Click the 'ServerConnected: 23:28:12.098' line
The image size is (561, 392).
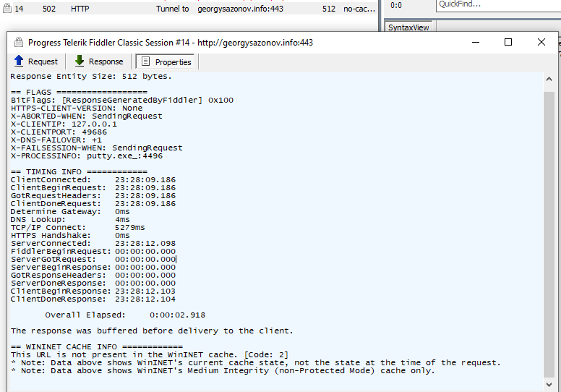93,244
